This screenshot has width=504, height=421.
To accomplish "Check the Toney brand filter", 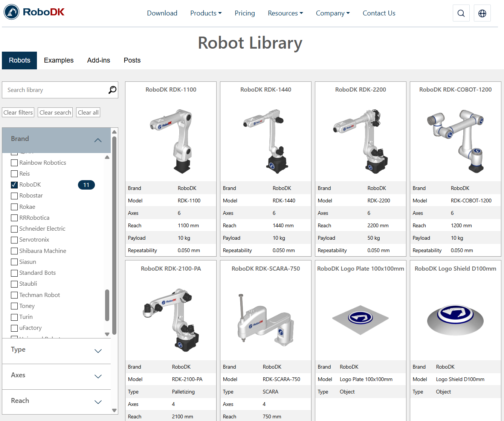I will (x=14, y=306).
